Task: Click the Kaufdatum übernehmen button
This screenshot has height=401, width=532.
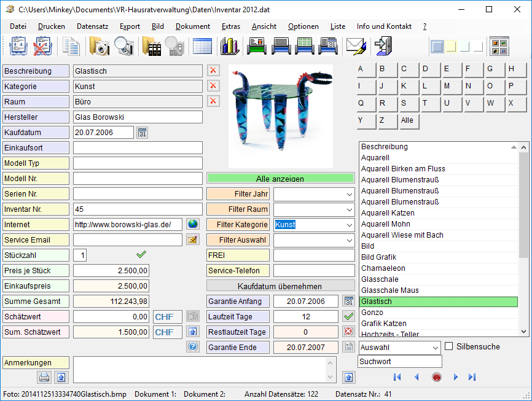Action: click(x=281, y=286)
